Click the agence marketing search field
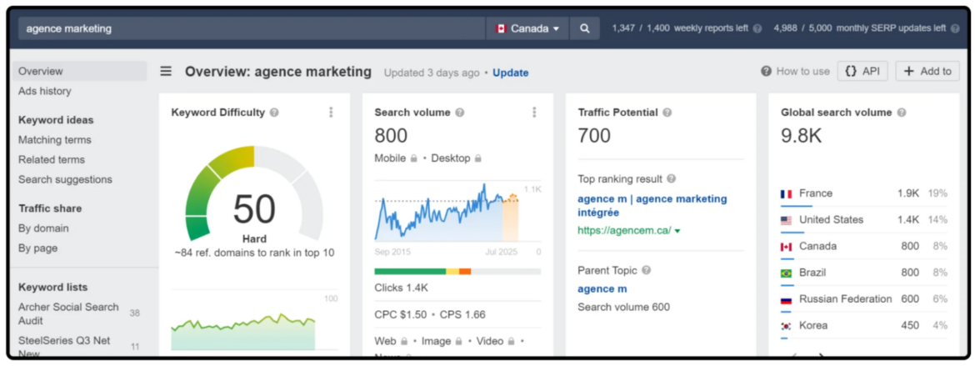 [250, 28]
